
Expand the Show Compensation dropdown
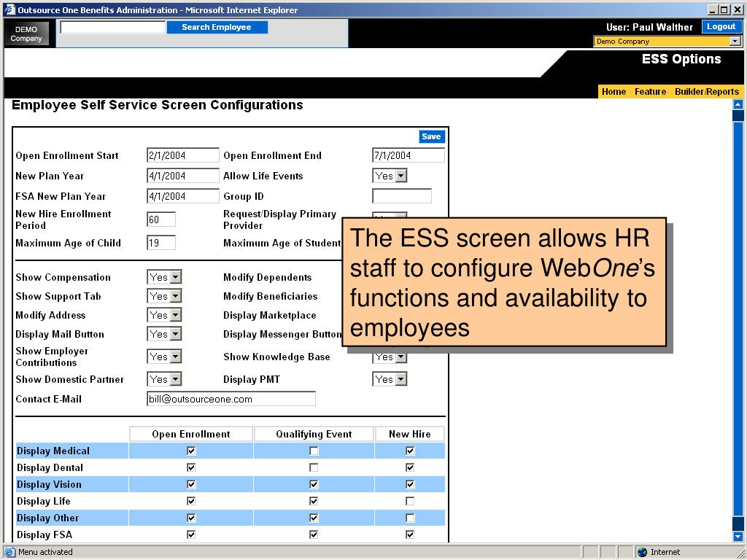pos(175,277)
